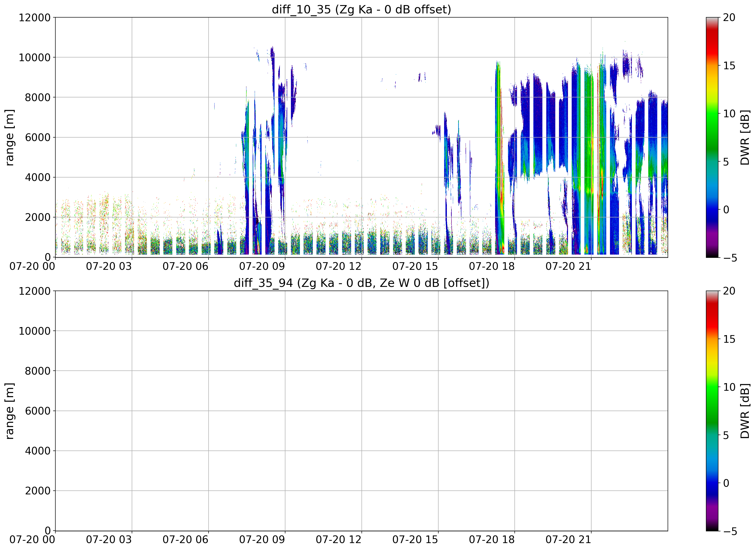Click the 15 tick on lower colorbar

pos(729,339)
